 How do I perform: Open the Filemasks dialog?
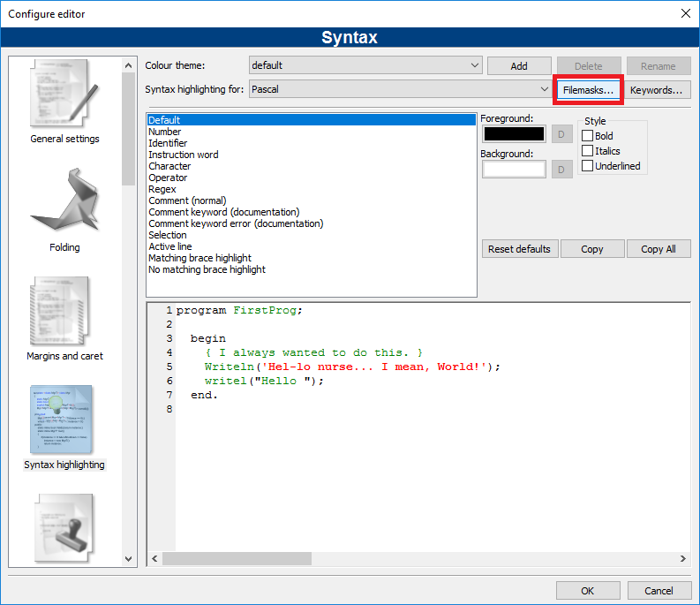tap(588, 90)
